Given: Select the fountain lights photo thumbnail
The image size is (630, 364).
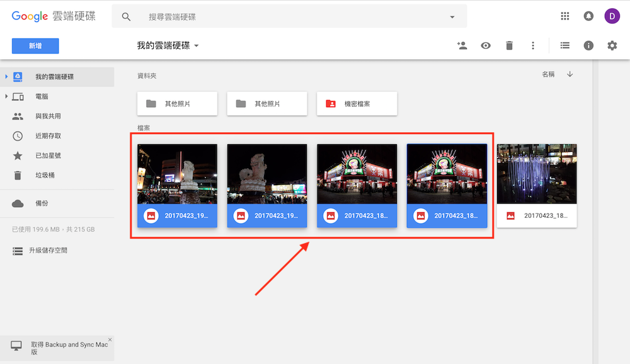Looking at the screenshot, I should (536, 174).
